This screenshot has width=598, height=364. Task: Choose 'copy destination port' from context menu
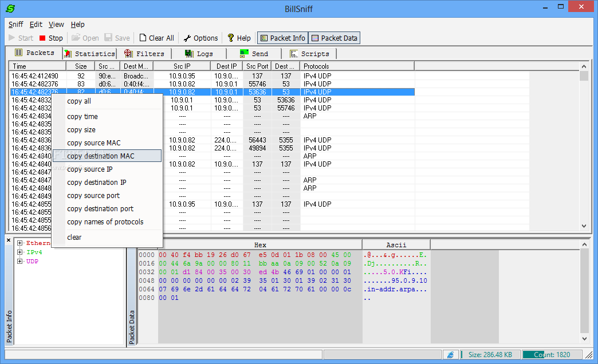click(107, 208)
